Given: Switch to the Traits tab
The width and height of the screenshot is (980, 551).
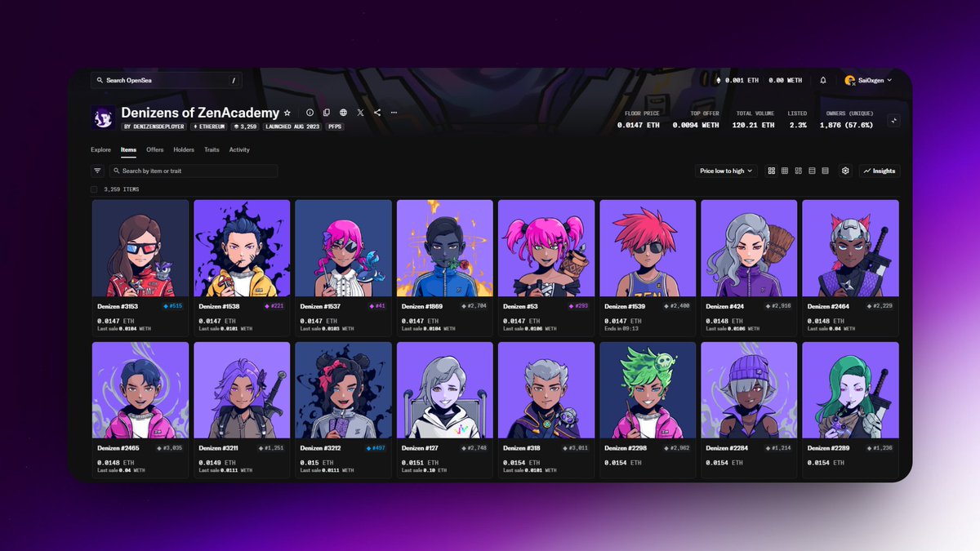Looking at the screenshot, I should (x=212, y=149).
